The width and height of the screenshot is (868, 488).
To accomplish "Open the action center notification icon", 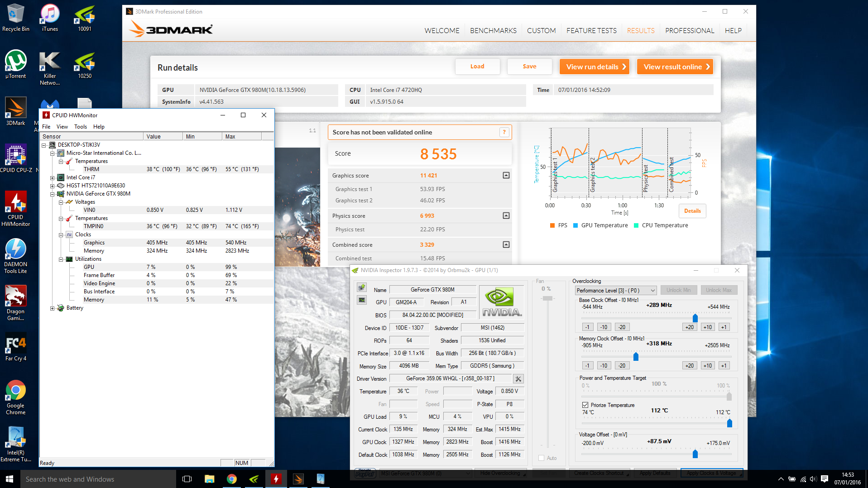I will coord(825,479).
